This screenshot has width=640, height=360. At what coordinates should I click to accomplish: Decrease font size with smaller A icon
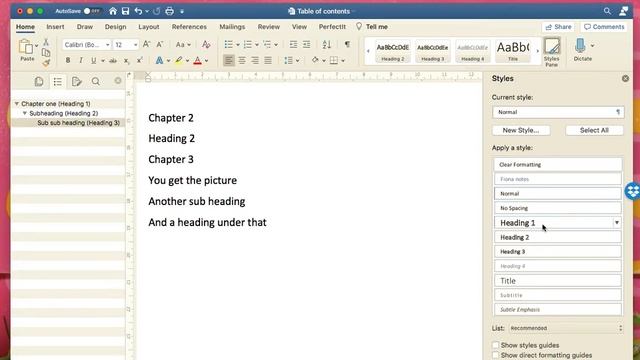(x=160, y=44)
